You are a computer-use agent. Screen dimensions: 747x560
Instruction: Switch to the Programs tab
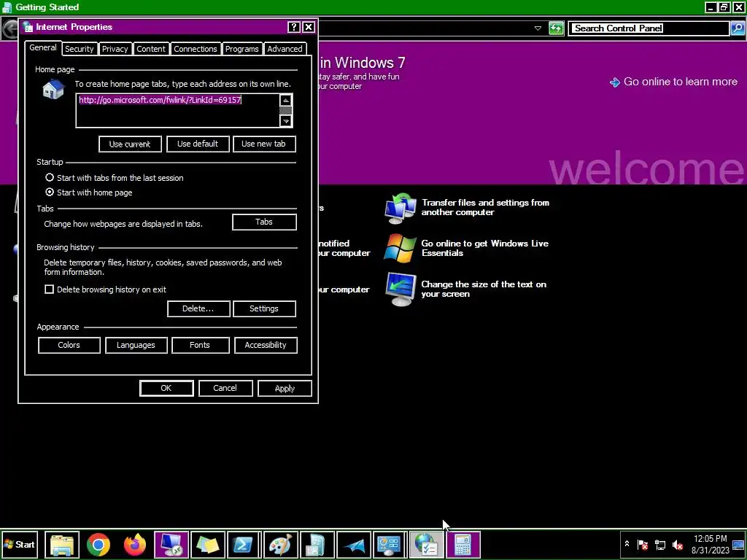click(x=242, y=49)
